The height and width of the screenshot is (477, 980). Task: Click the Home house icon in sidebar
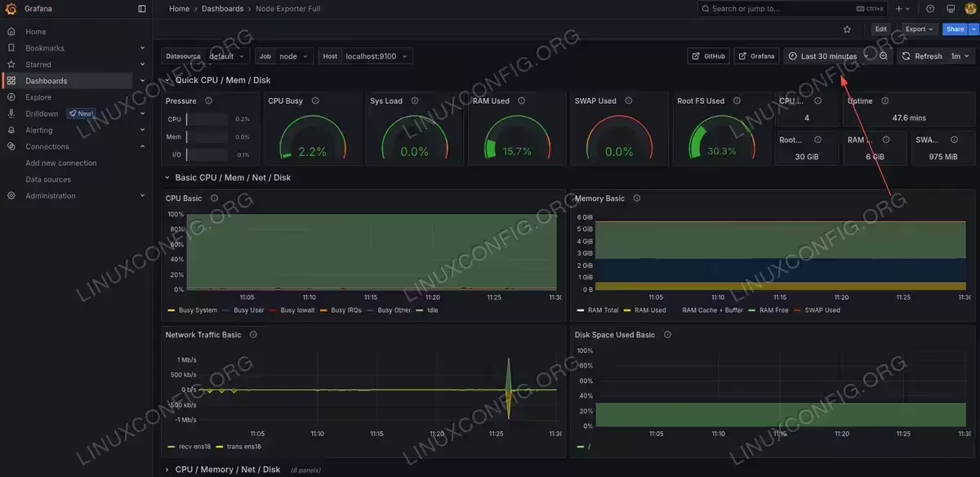coord(11,32)
